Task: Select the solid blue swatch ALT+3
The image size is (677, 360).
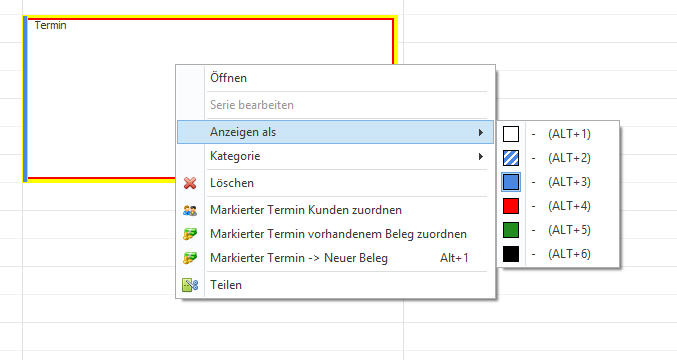Action: pyautogui.click(x=511, y=182)
